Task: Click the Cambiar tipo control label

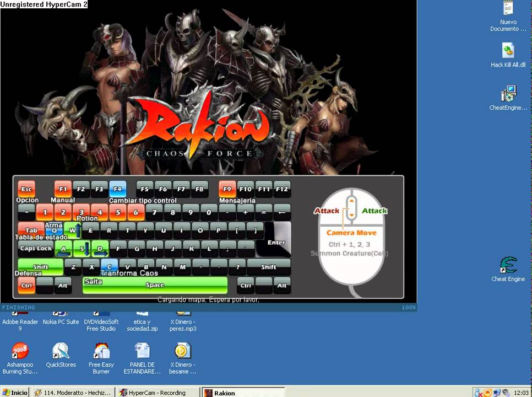Action: point(143,200)
